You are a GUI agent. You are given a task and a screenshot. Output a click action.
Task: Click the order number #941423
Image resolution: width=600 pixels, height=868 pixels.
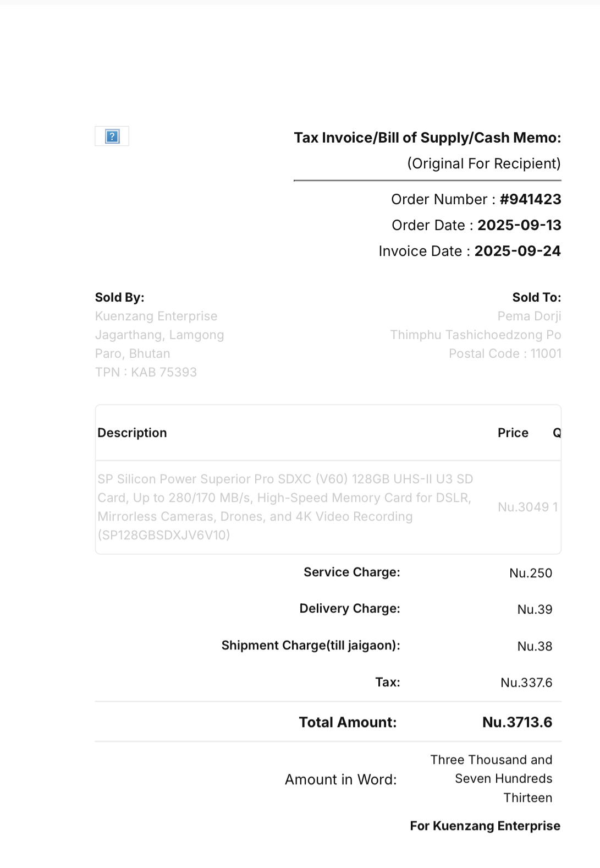pos(530,199)
